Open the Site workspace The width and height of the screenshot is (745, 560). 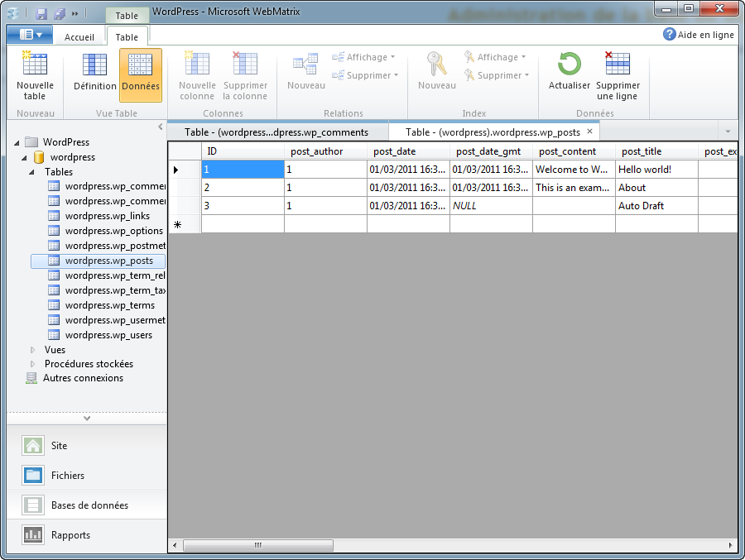tap(59, 446)
